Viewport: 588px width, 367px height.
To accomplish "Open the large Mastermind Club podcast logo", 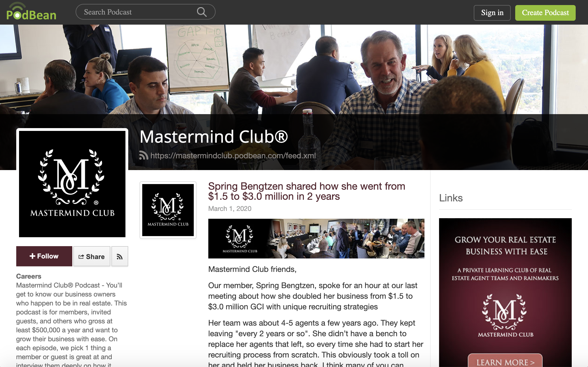I will [x=72, y=184].
